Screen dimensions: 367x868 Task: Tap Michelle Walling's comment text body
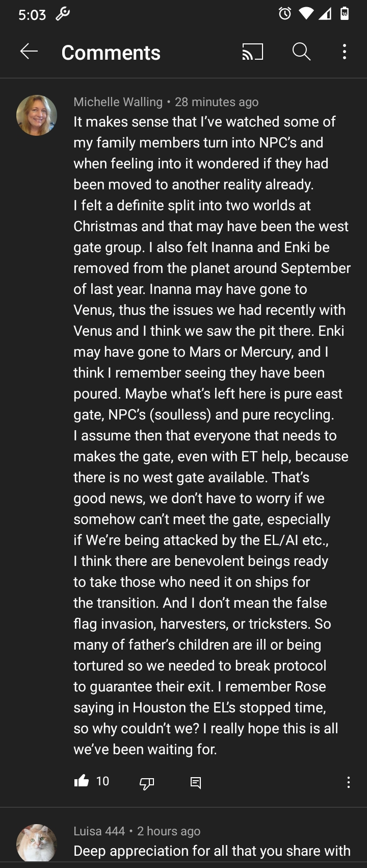point(211,435)
